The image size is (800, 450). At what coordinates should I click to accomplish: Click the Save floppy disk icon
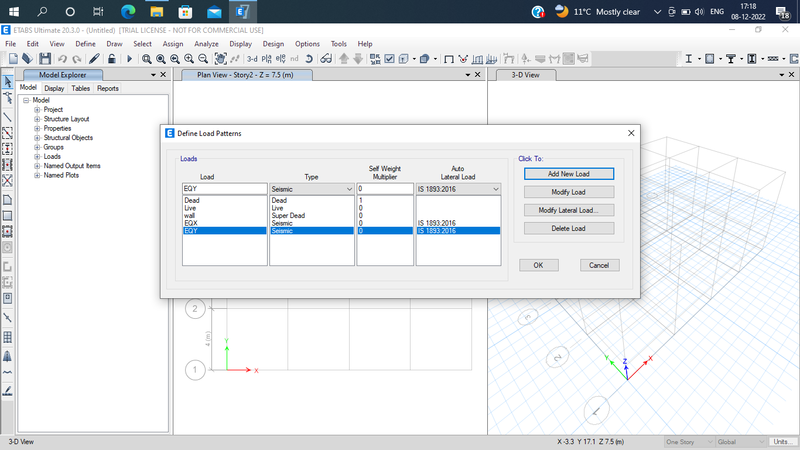pos(45,59)
